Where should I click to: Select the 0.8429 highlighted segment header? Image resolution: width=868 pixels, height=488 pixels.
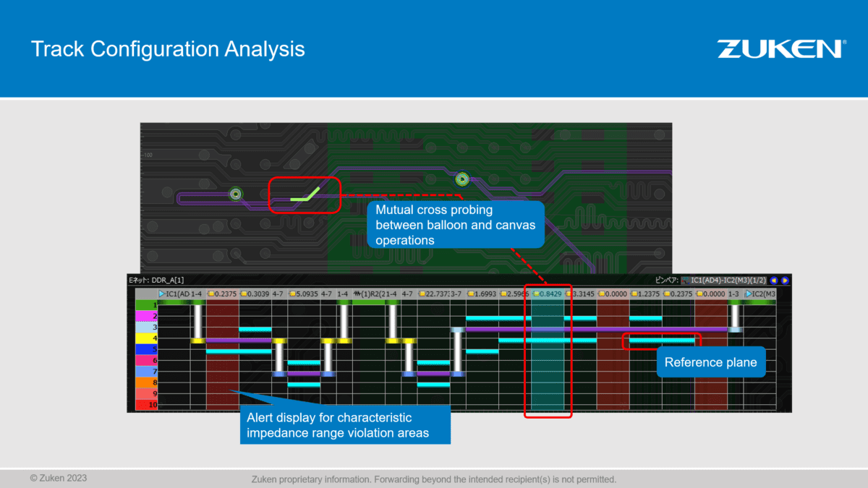point(548,294)
